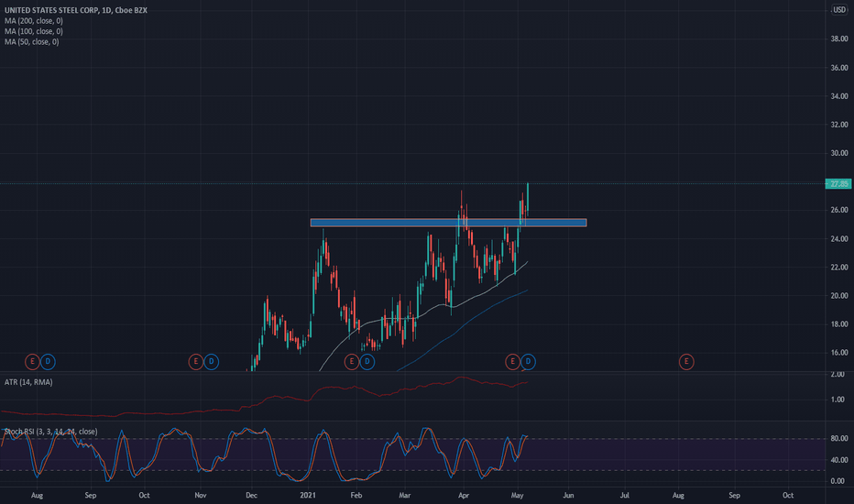Click the Nov label on time axis

tap(201, 495)
